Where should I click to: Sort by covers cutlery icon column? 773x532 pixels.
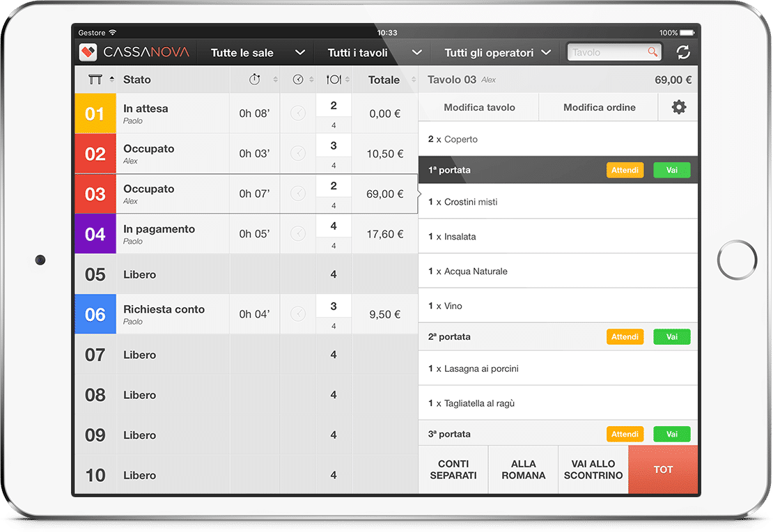[x=334, y=79]
